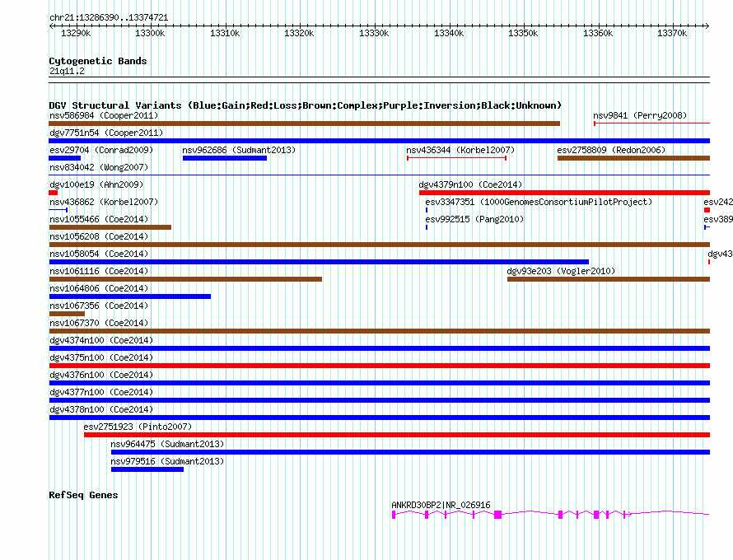The image size is (733, 560).
Task: Select the nsv979516 (Sudmant2013) label
Action: 167,461
